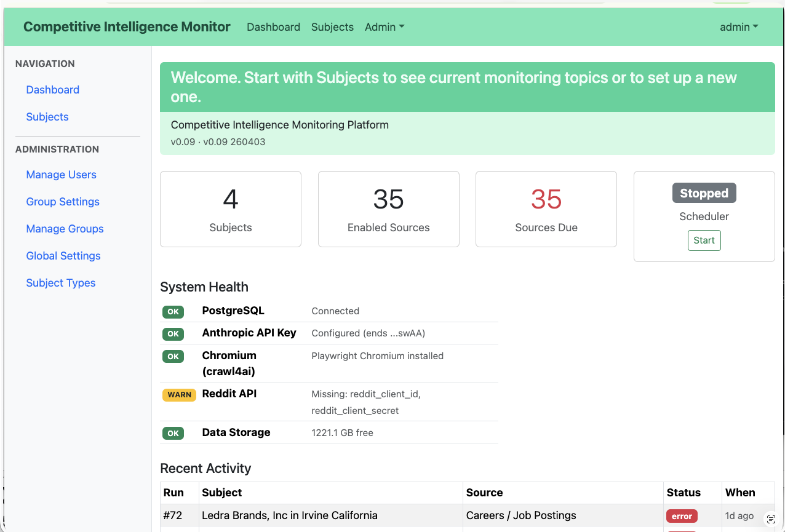Click the error badge for run #72

tap(682, 517)
